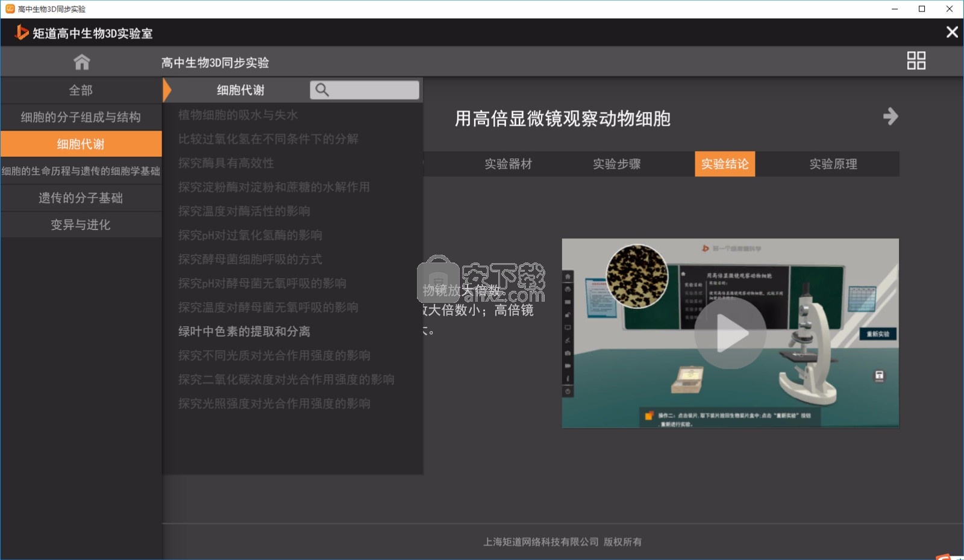Maximize the application window
964x560 pixels.
(922, 9)
